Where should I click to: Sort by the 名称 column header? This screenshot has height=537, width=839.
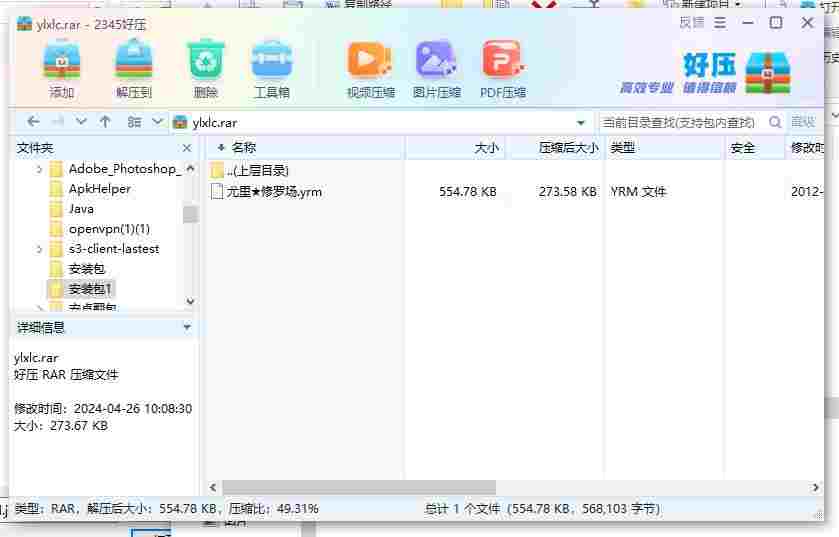pos(304,148)
